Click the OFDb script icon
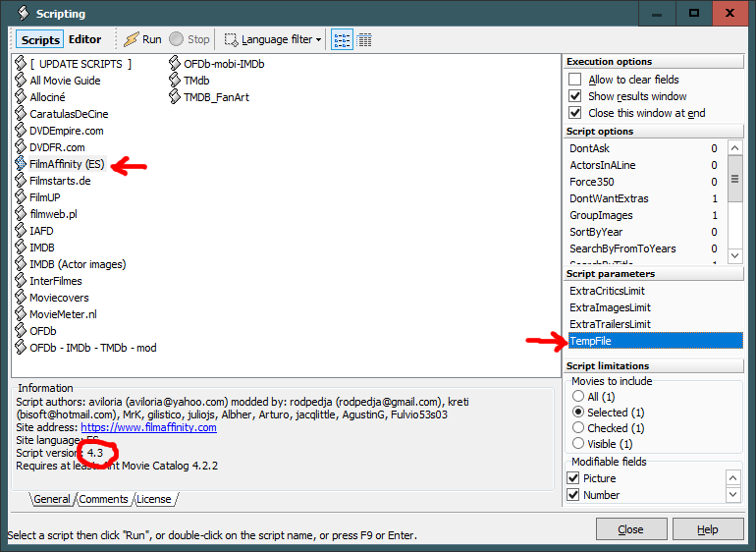The width and height of the screenshot is (756, 552). (21, 331)
